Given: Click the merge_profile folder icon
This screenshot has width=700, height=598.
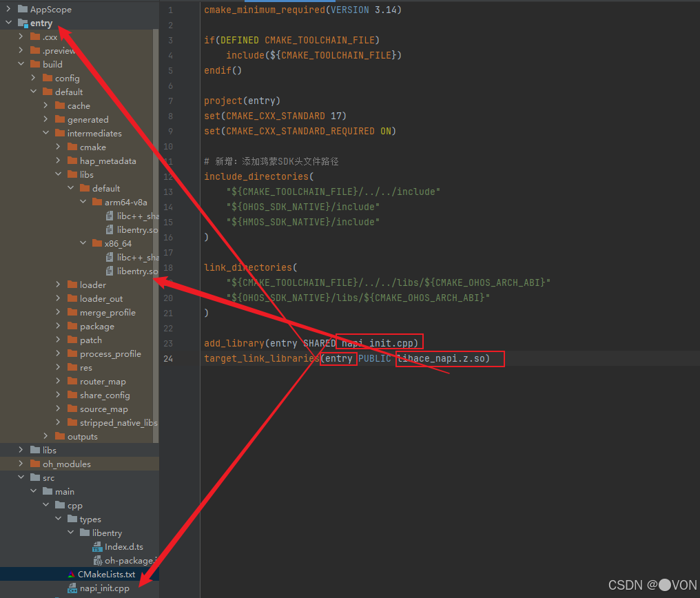Looking at the screenshot, I should pyautogui.click(x=73, y=312).
